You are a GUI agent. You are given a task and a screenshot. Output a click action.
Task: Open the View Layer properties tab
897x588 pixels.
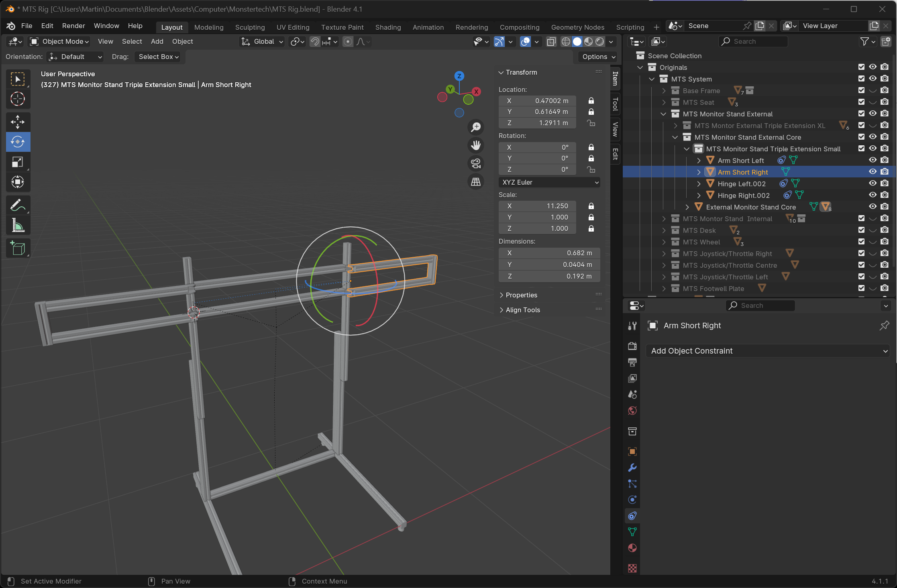(632, 378)
